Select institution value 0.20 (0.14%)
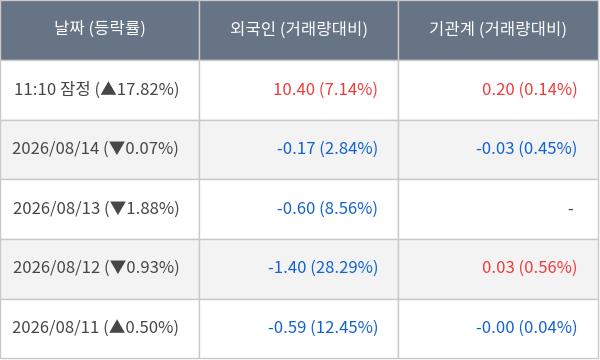Viewport: 600px width, 360px height. click(x=529, y=90)
